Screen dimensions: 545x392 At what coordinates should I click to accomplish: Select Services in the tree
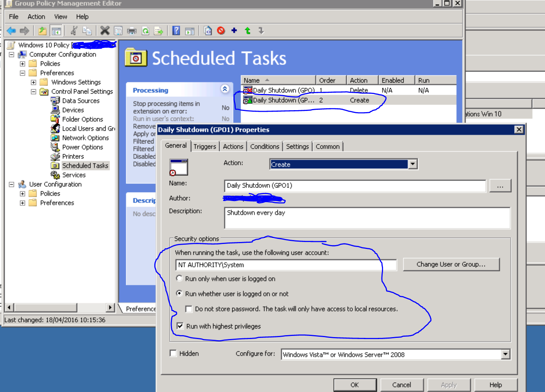coord(74,175)
